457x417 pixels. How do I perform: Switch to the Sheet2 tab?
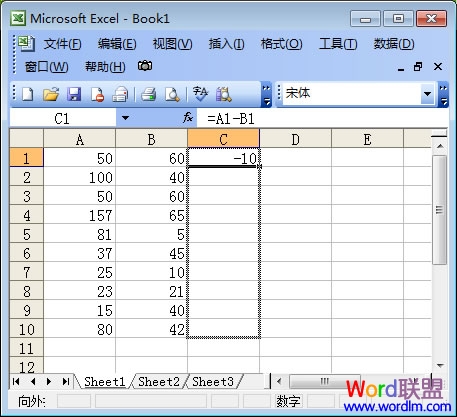coord(159,382)
